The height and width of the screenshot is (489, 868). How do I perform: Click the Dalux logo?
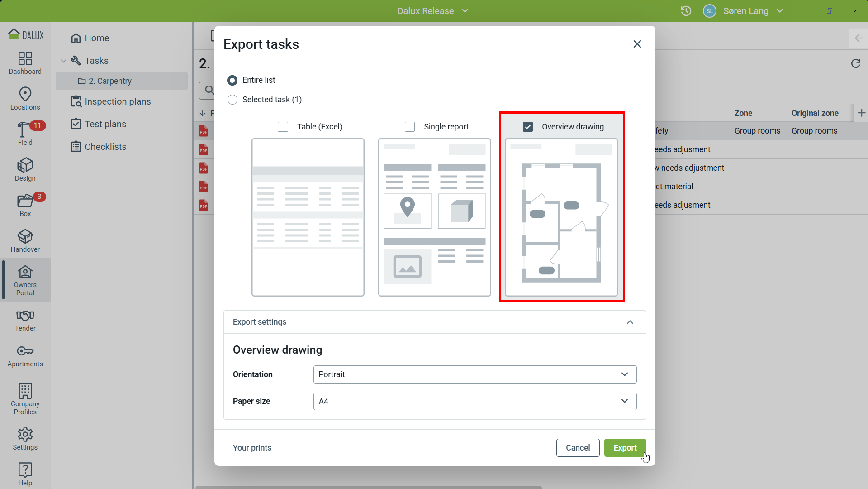(x=26, y=34)
